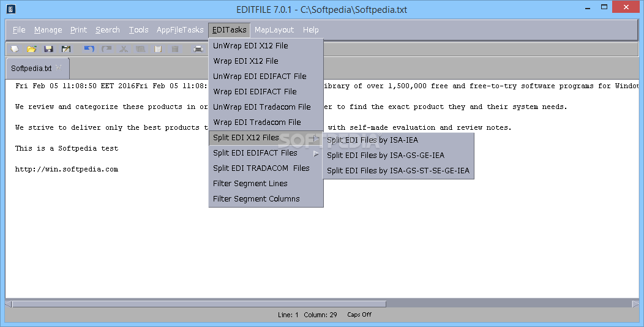Open the Help menu
The height and width of the screenshot is (327, 644).
tap(310, 30)
